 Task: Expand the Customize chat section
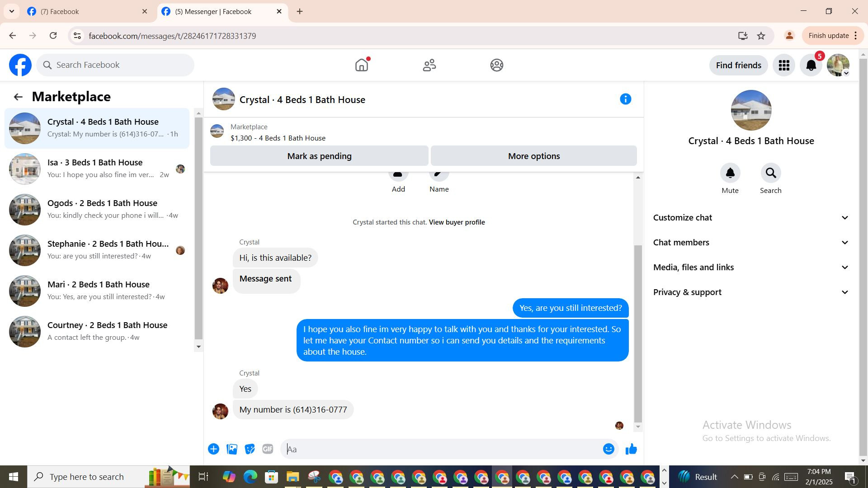pyautogui.click(x=750, y=218)
